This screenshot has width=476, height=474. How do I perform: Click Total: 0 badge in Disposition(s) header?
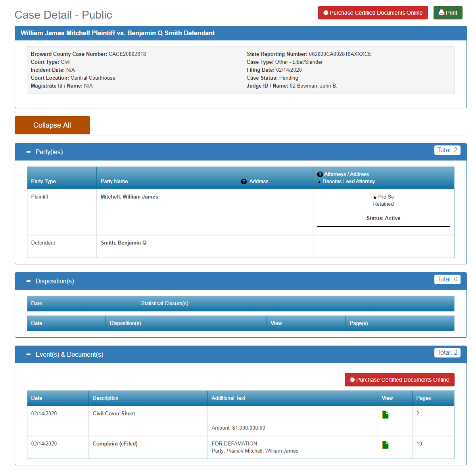pyautogui.click(x=447, y=279)
